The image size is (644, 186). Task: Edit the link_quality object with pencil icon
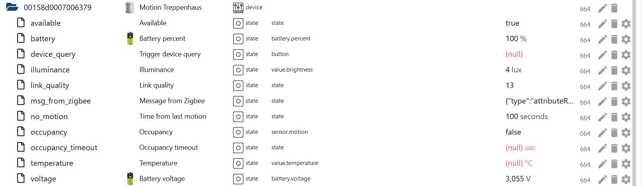(602, 86)
